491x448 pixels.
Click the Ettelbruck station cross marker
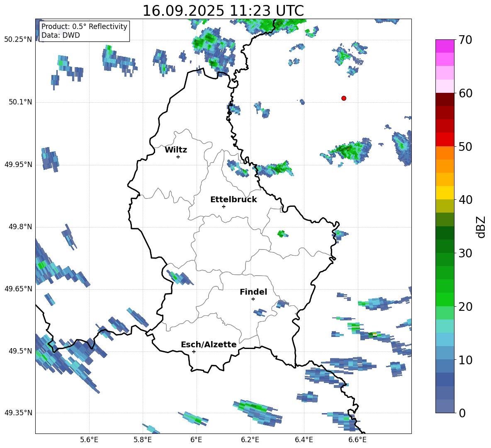(x=224, y=206)
